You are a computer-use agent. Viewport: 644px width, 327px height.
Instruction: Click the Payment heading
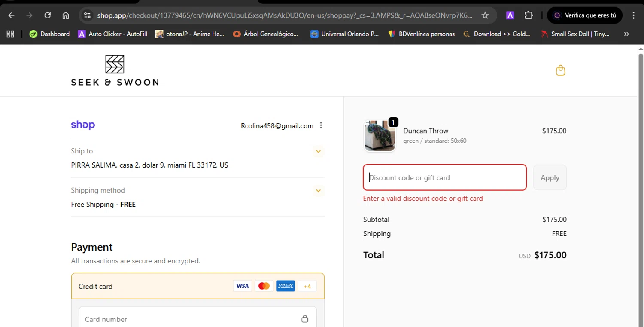[x=92, y=247]
